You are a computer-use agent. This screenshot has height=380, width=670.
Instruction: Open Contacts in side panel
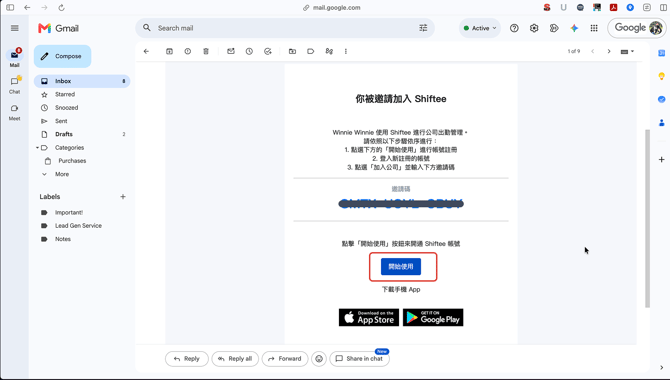point(661,123)
